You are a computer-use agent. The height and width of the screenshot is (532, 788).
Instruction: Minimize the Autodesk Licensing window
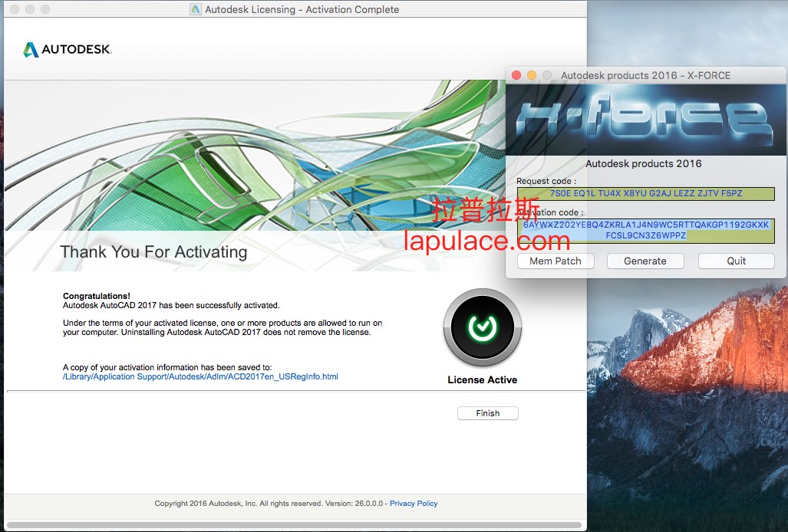[29, 10]
